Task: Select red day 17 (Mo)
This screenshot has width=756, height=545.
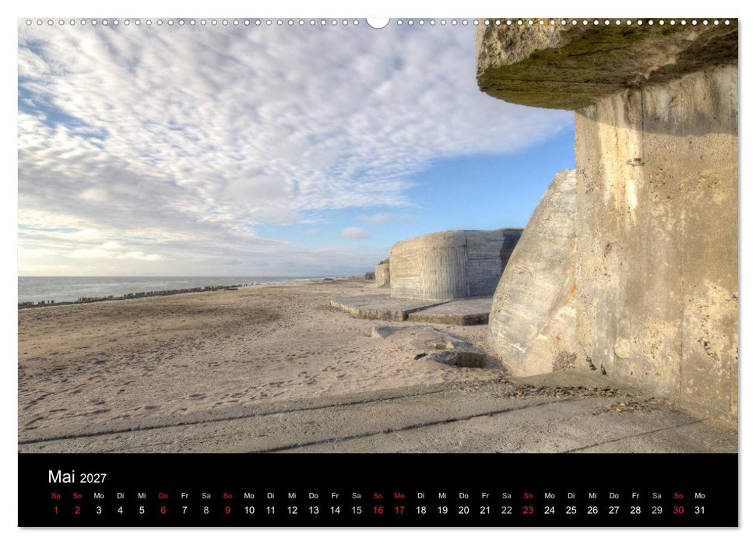Action: tap(399, 510)
